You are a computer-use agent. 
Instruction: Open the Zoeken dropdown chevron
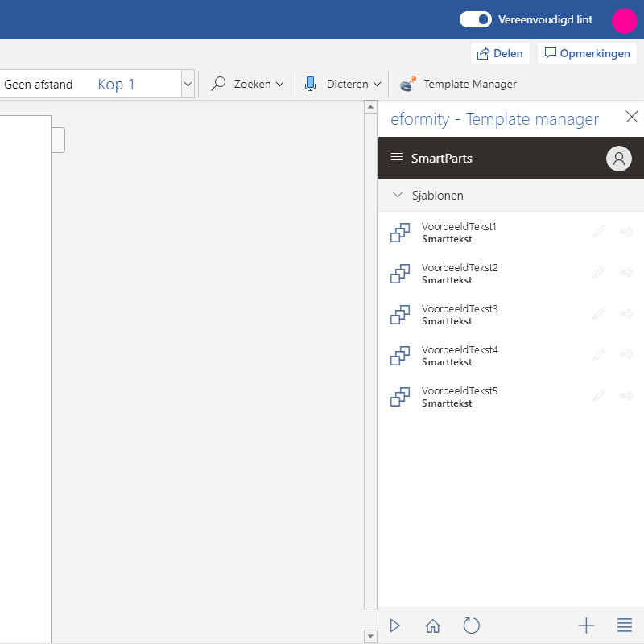(x=279, y=85)
